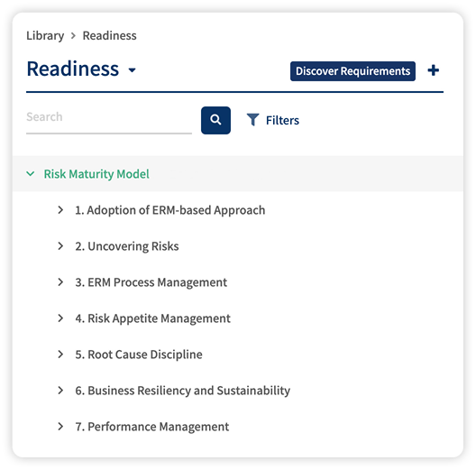The height and width of the screenshot is (470, 476).
Task: Click the plus add icon
Action: (x=434, y=70)
